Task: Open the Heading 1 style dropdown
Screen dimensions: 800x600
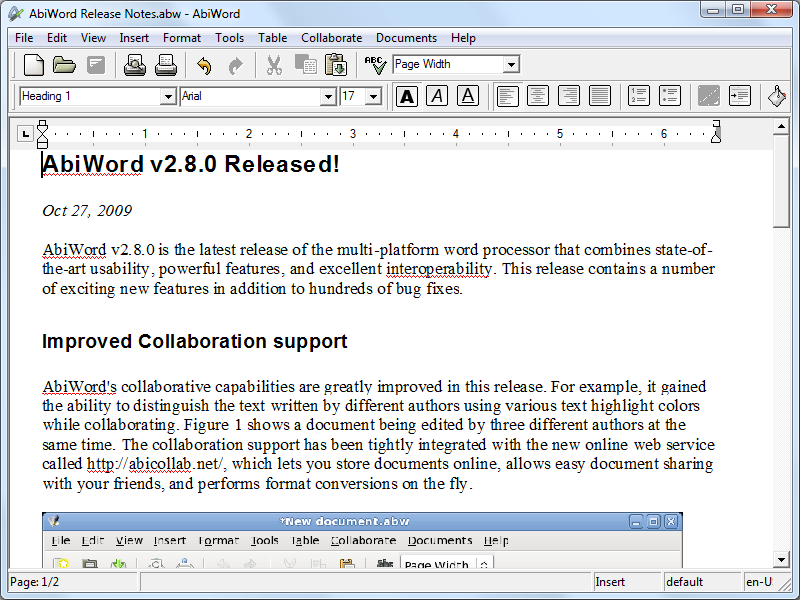Action: click(168, 97)
